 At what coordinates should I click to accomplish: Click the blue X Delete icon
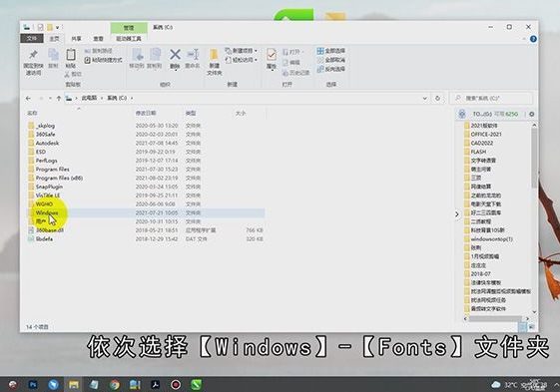(x=175, y=55)
